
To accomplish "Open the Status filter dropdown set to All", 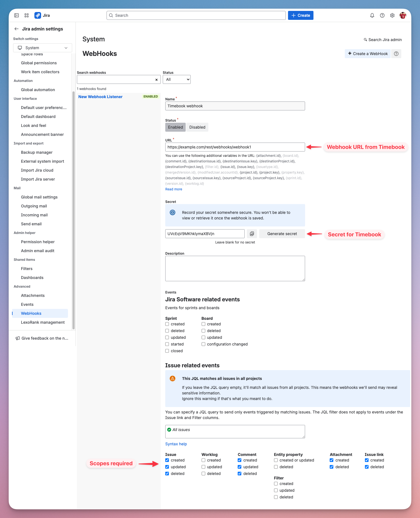I will coord(176,79).
